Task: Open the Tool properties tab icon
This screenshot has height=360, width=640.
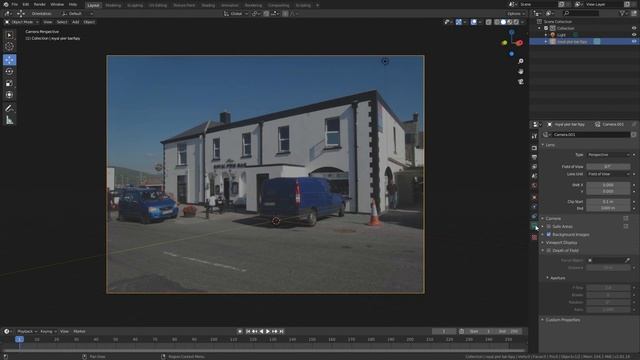Action: pyautogui.click(x=534, y=136)
